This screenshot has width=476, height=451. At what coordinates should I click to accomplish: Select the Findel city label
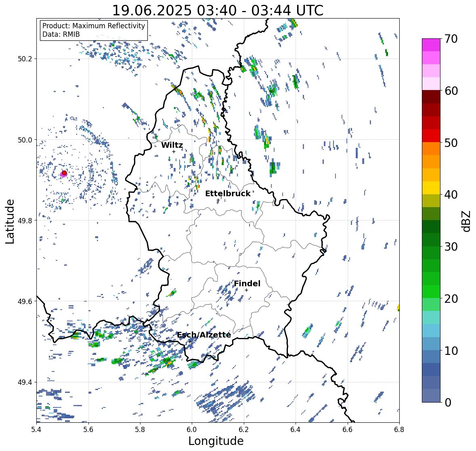click(247, 283)
